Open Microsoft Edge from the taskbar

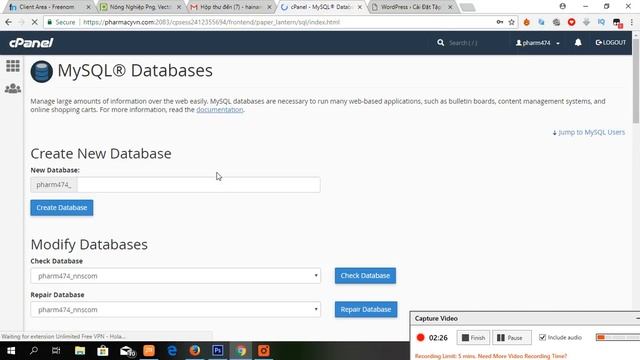172,351
